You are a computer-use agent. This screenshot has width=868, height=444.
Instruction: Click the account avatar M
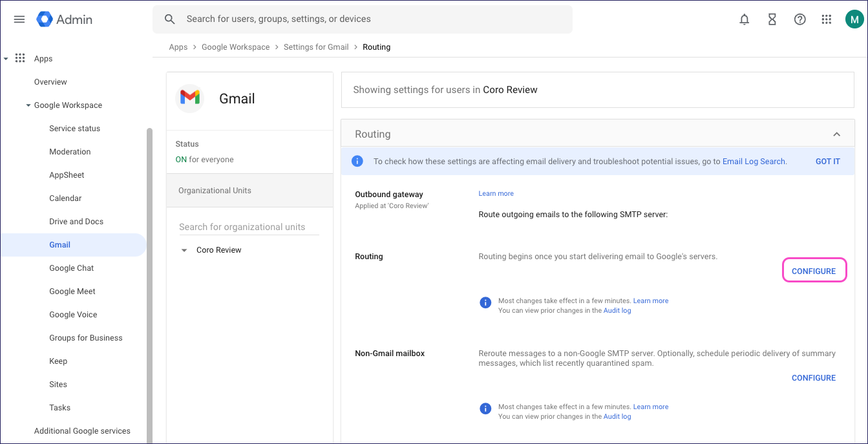854,19
